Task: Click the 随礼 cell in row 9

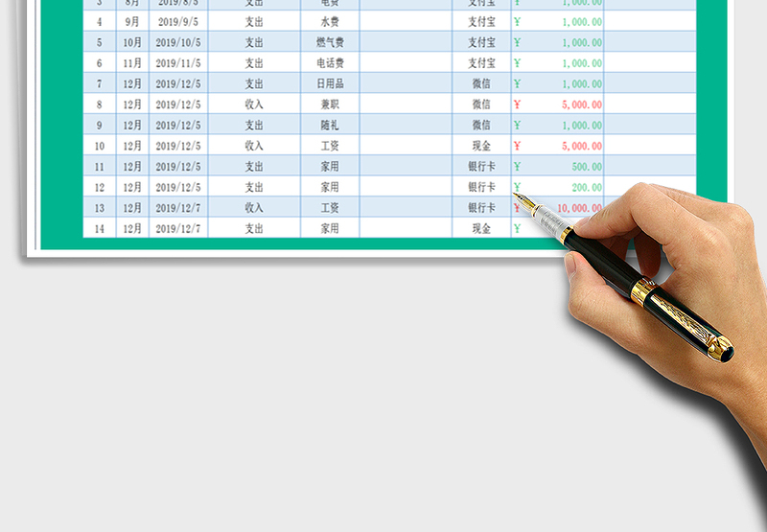Action: click(x=329, y=126)
